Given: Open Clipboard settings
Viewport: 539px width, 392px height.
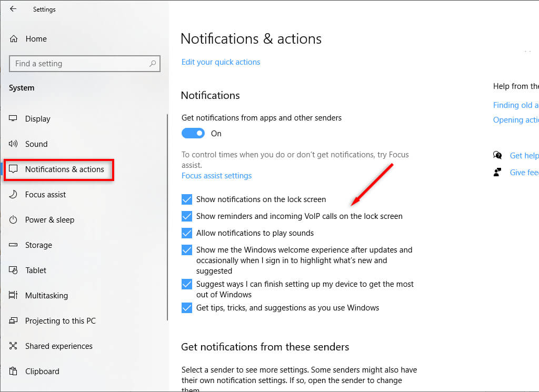Looking at the screenshot, I should click(42, 371).
